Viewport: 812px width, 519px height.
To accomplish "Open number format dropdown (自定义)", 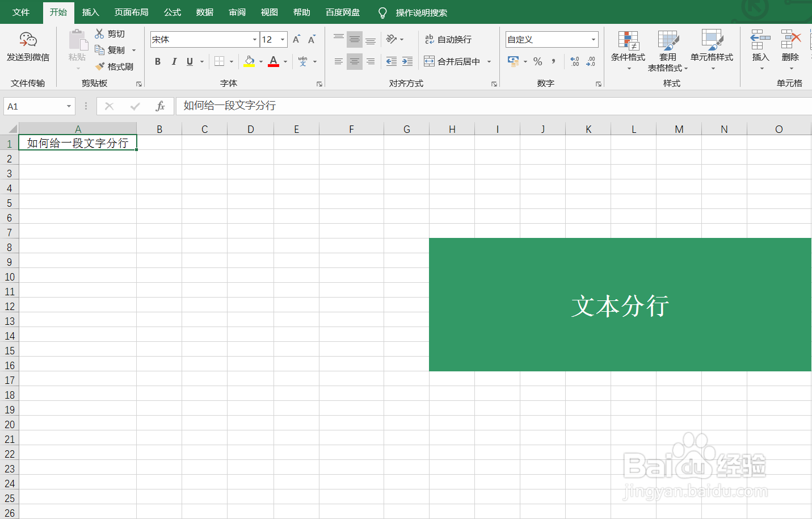I will pos(594,39).
